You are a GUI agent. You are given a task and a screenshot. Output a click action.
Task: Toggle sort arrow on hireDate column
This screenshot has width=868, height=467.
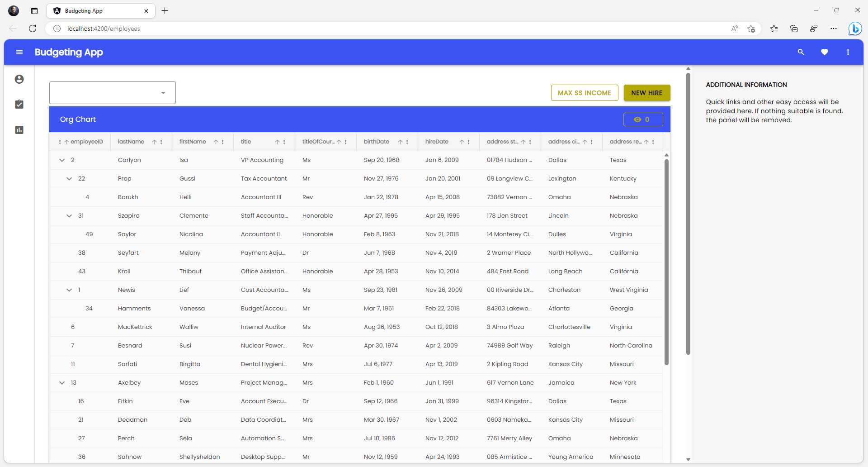point(462,142)
